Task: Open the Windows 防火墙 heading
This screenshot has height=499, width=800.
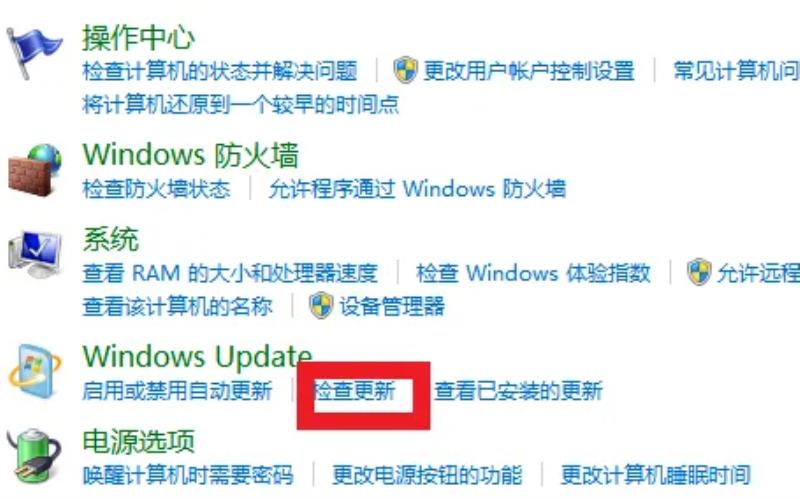Action: click(x=190, y=155)
